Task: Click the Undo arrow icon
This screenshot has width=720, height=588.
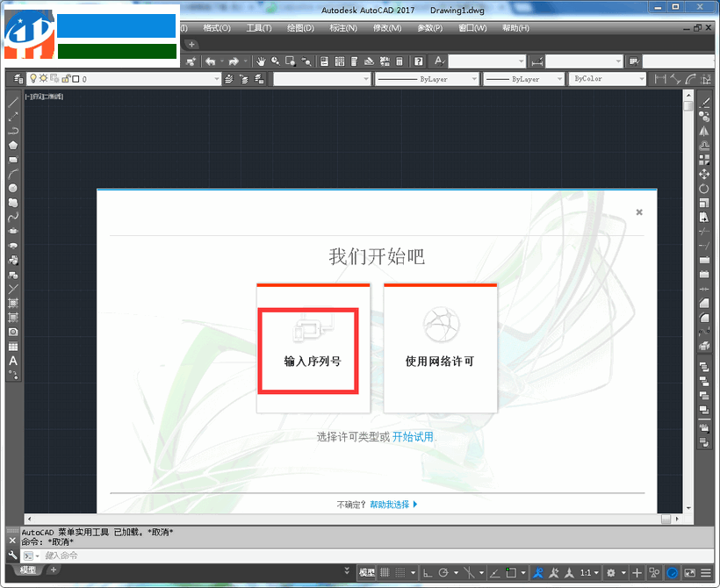Action: [x=210, y=61]
